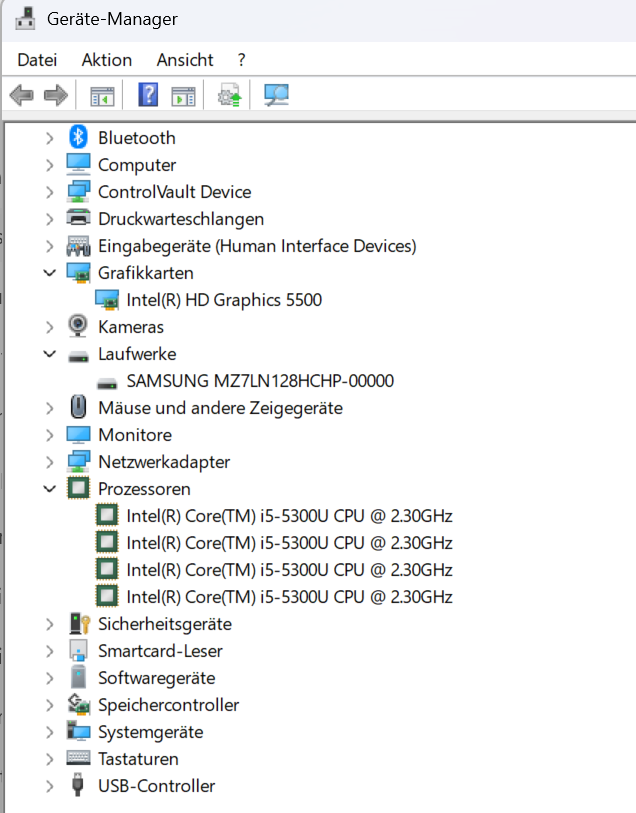Select the Monitore label
Screen dimensions: 636x813
click(135, 434)
